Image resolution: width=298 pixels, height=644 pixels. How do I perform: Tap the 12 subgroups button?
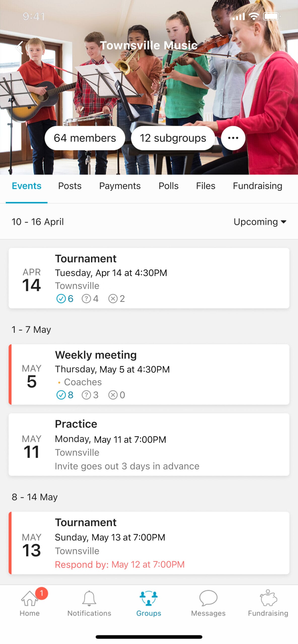click(173, 138)
